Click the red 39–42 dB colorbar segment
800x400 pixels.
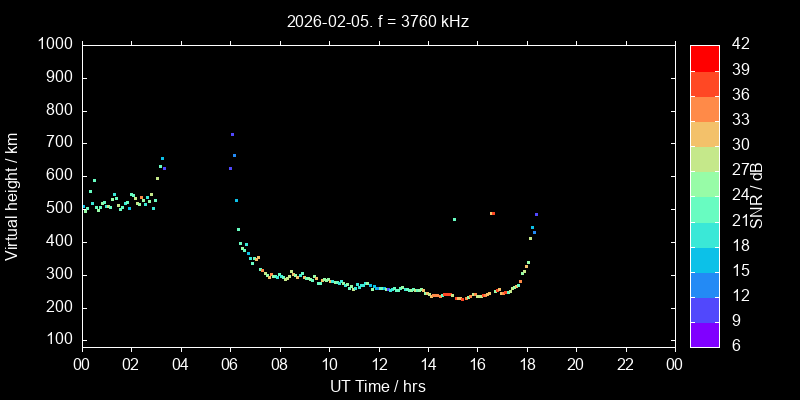point(704,58)
